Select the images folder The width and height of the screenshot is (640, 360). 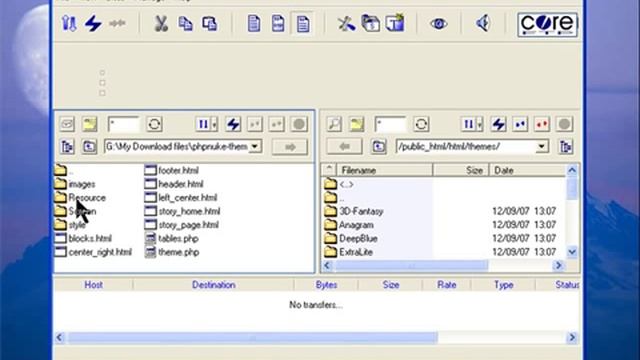pyautogui.click(x=75, y=184)
